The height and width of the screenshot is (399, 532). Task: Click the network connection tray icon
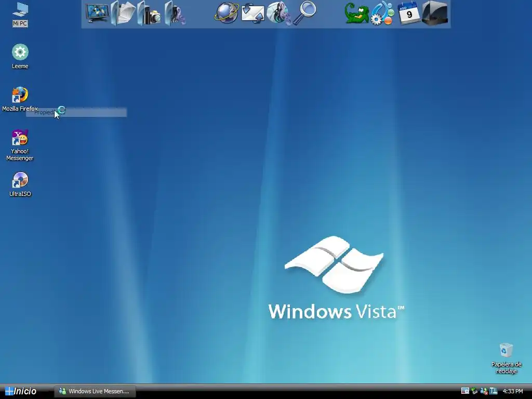click(474, 391)
